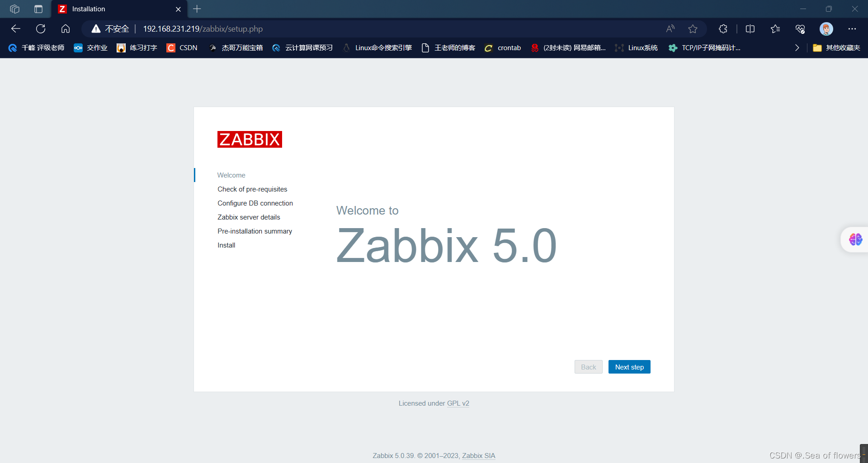Open the favorites list icon
Viewport: 868px width, 463px height.
pyautogui.click(x=775, y=29)
